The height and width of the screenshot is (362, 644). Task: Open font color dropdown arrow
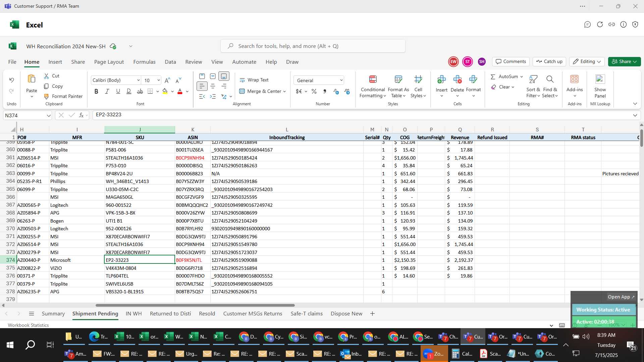187,92
